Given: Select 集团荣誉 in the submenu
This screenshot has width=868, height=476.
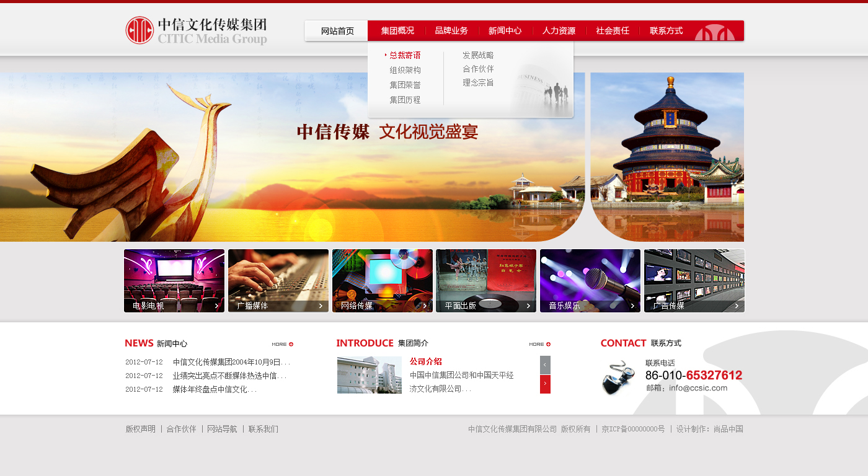Looking at the screenshot, I should 405,85.
